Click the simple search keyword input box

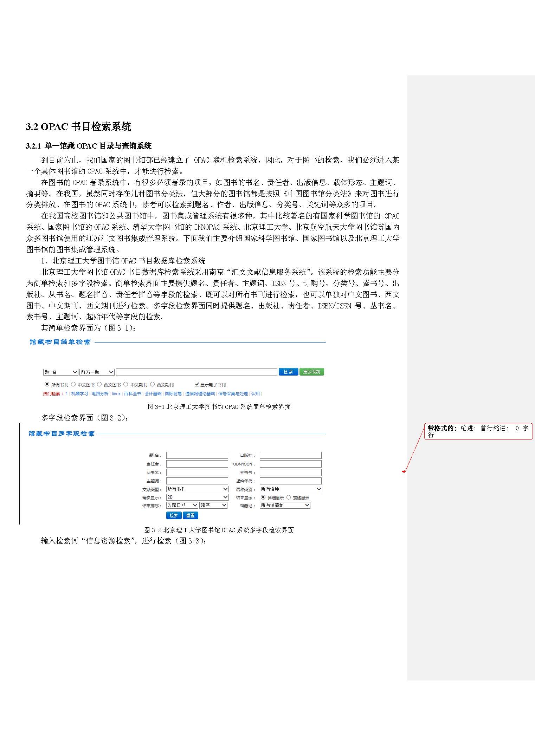coord(196,372)
